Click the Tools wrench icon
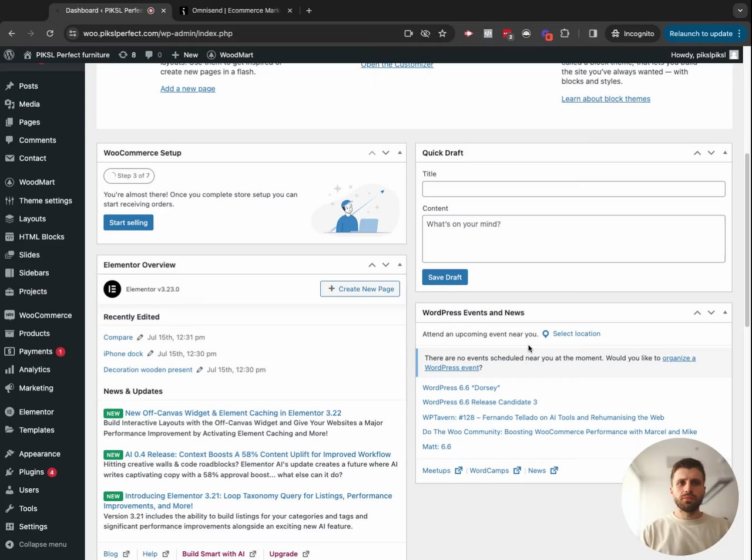 coord(9,508)
